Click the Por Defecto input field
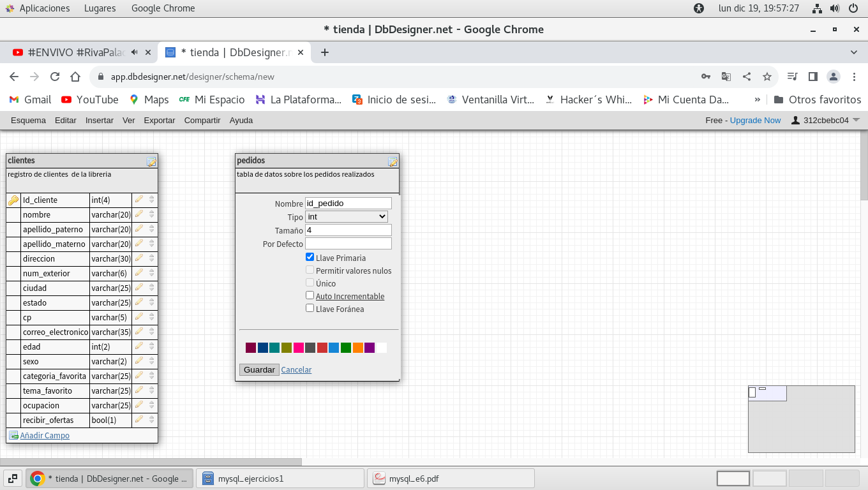The image size is (868, 490). click(348, 244)
